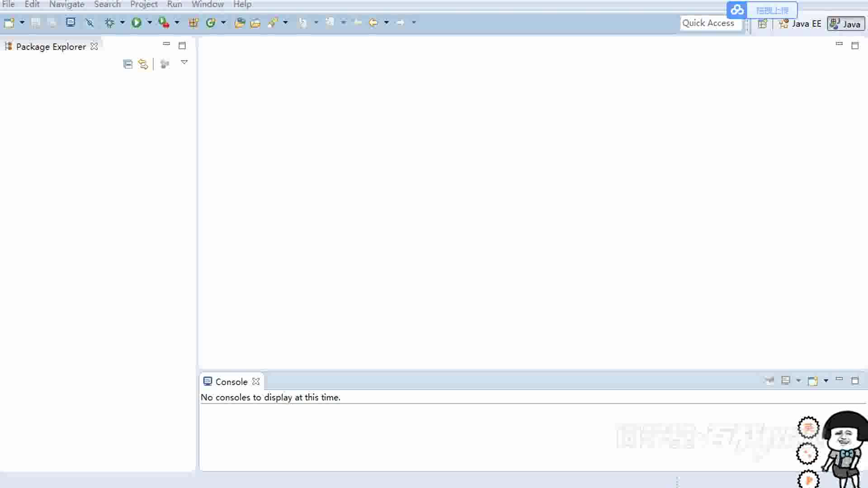Switch to Java perspective tab
The height and width of the screenshot is (488, 868).
tap(845, 23)
